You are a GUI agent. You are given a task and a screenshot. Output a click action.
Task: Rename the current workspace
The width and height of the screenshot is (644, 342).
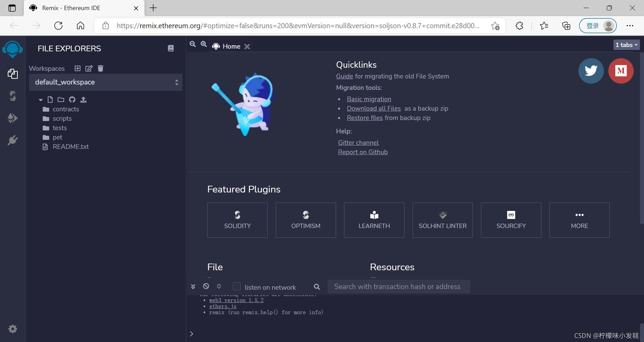click(89, 68)
